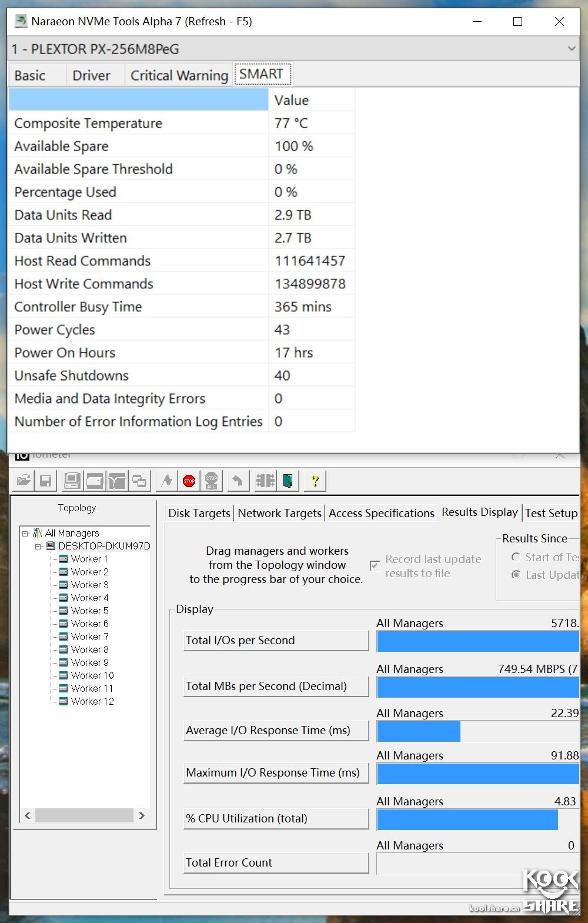Image resolution: width=588 pixels, height=923 pixels.
Task: Switch to the Basic tab
Action: tap(30, 75)
